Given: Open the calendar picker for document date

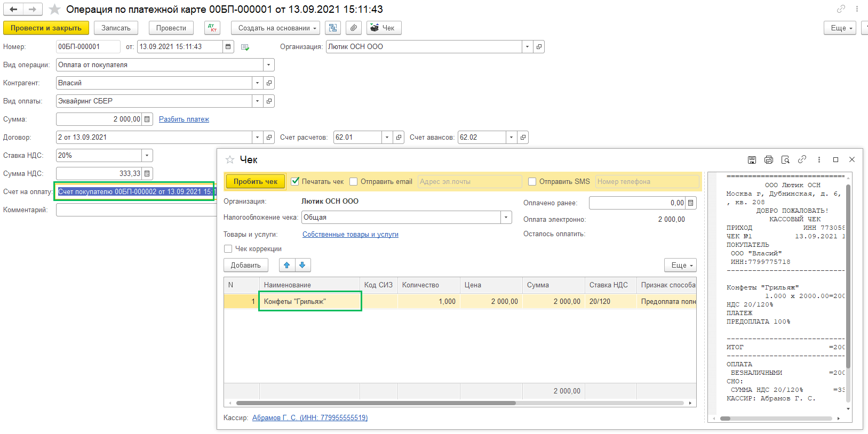Looking at the screenshot, I should (x=228, y=47).
